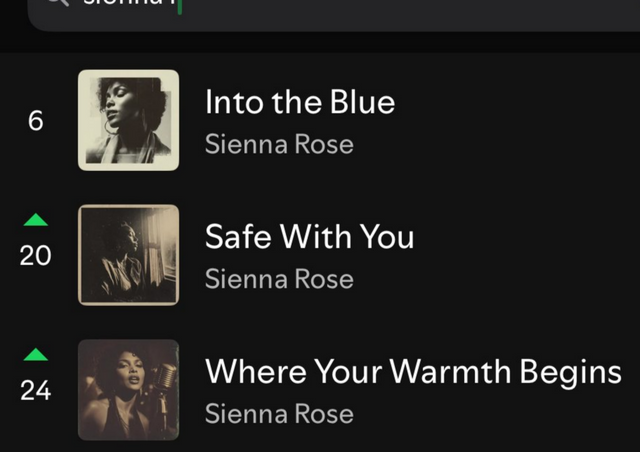The width and height of the screenshot is (640, 452).
Task: Click Sienna Rose under Safe With You
Action: coord(279,279)
